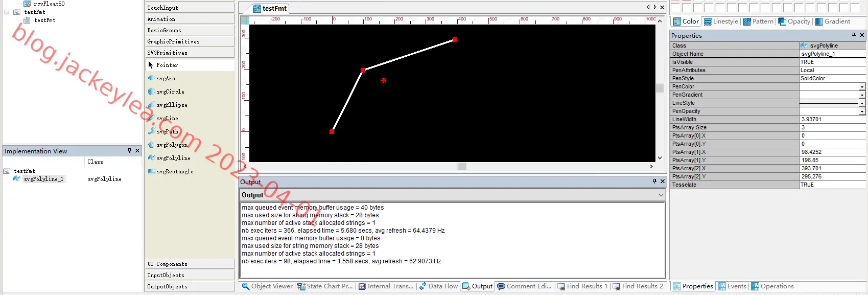Pick the svgRectangle primitive
This screenshot has height=295, width=868.
[x=175, y=171]
